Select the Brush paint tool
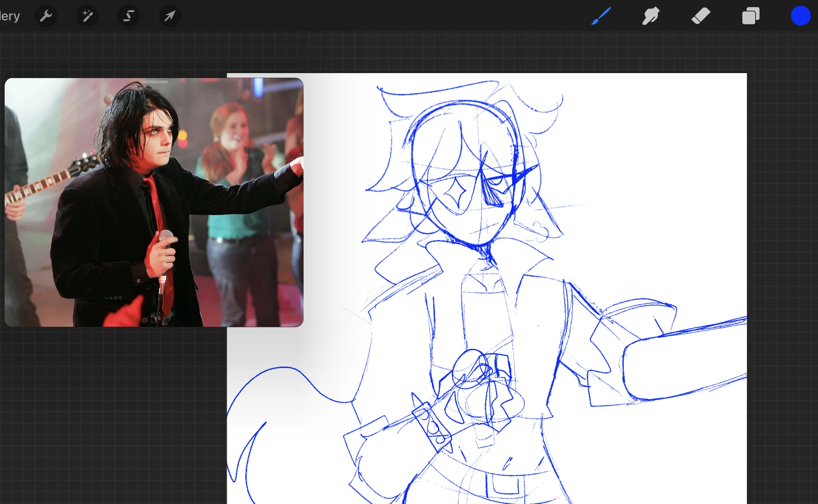 point(601,16)
